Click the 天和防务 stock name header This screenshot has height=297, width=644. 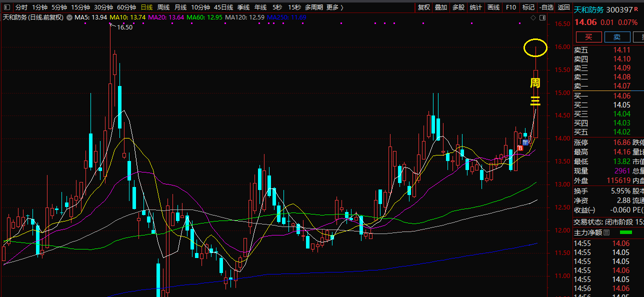pos(588,9)
